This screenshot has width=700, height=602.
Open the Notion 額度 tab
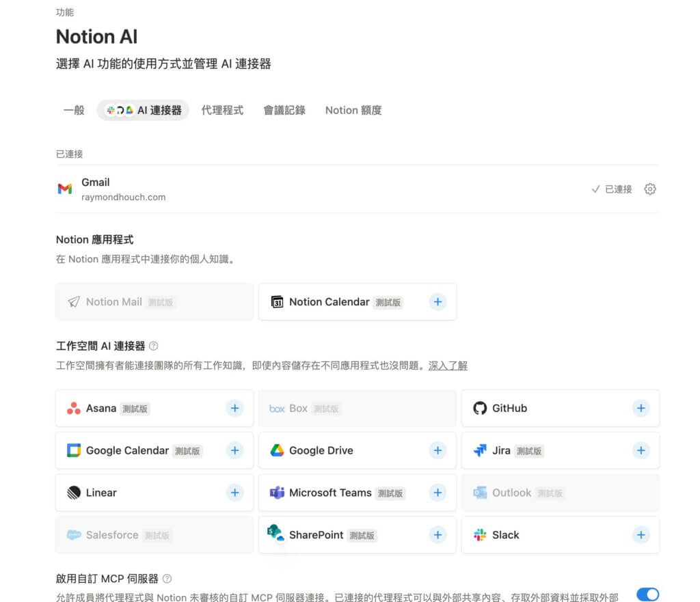coord(353,110)
